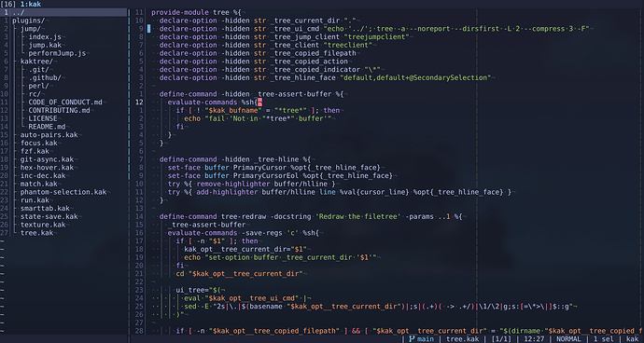Open hex-hover.kak in the tree
The image size is (644, 343).
pos(47,168)
